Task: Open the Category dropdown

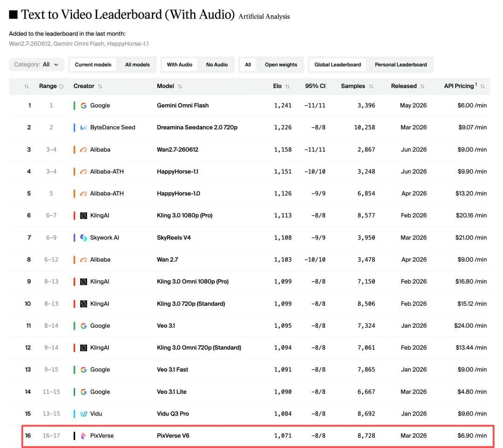Action: pyautogui.click(x=36, y=65)
